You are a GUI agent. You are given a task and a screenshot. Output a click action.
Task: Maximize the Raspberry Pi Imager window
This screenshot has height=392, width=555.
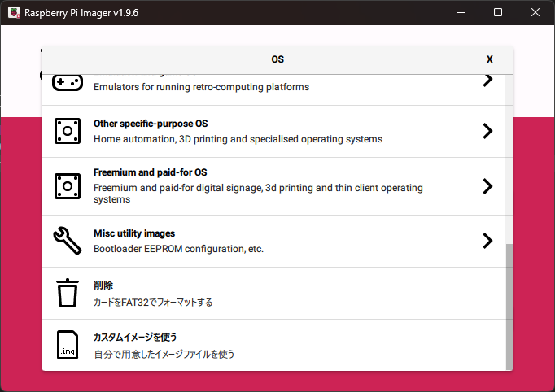tap(498, 13)
